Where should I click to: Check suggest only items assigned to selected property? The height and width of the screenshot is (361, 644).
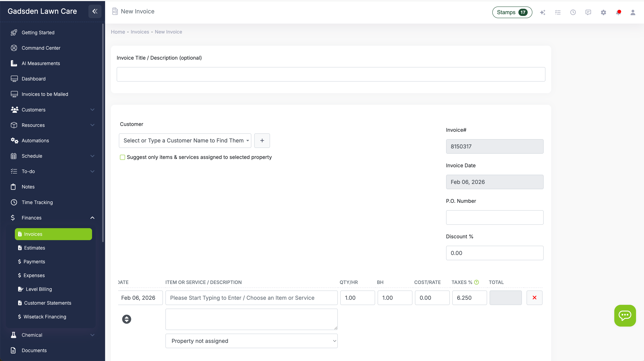point(122,157)
